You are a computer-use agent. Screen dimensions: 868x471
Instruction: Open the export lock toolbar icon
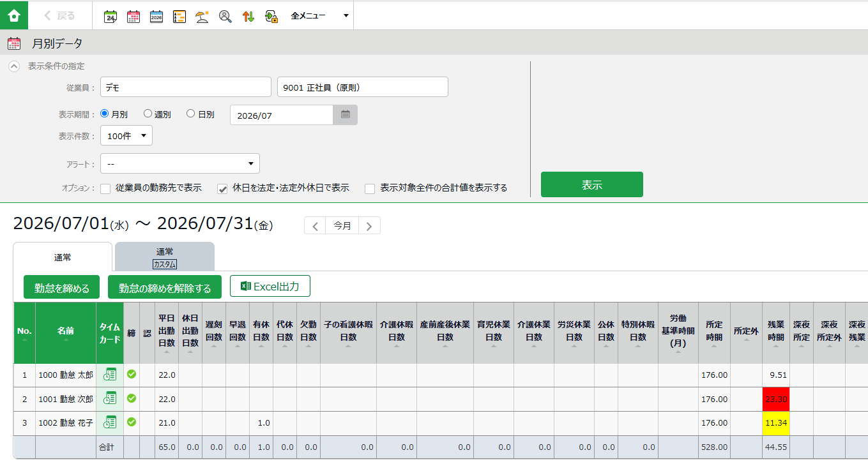click(x=271, y=17)
